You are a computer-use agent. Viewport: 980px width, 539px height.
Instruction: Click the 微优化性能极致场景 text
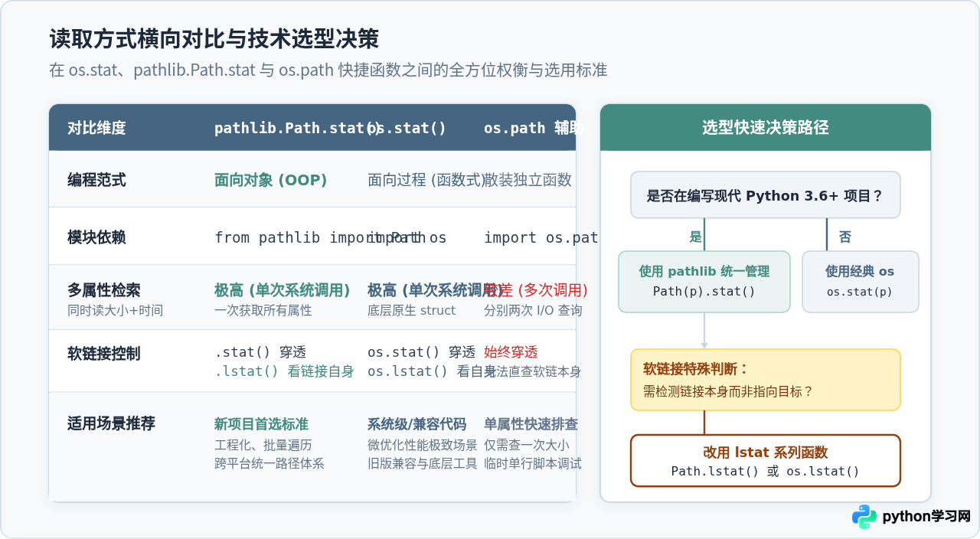click(423, 445)
